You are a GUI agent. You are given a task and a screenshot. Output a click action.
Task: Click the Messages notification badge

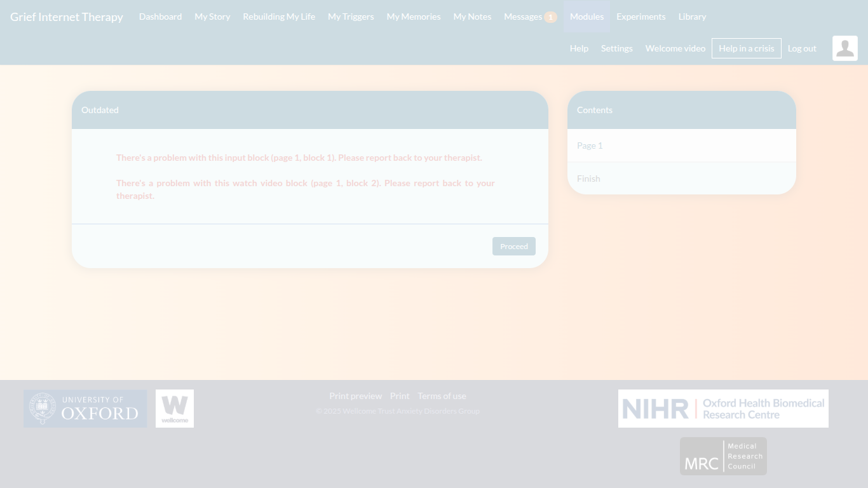click(x=550, y=17)
